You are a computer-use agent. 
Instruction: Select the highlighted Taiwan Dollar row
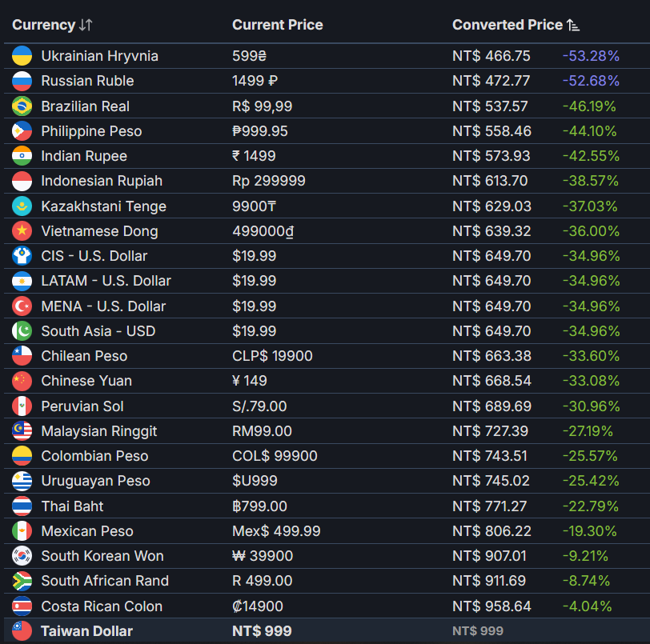point(327,630)
